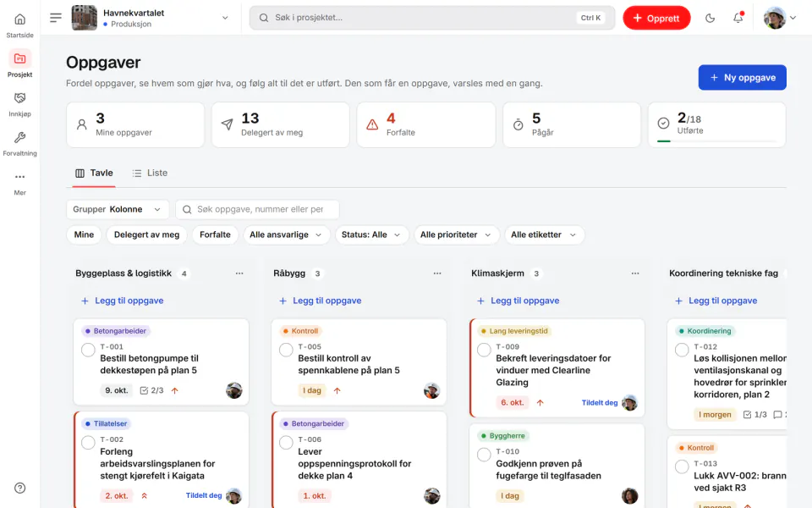812x508 pixels.
Task: Open Alle etiketter filter dropdown
Action: 543,235
